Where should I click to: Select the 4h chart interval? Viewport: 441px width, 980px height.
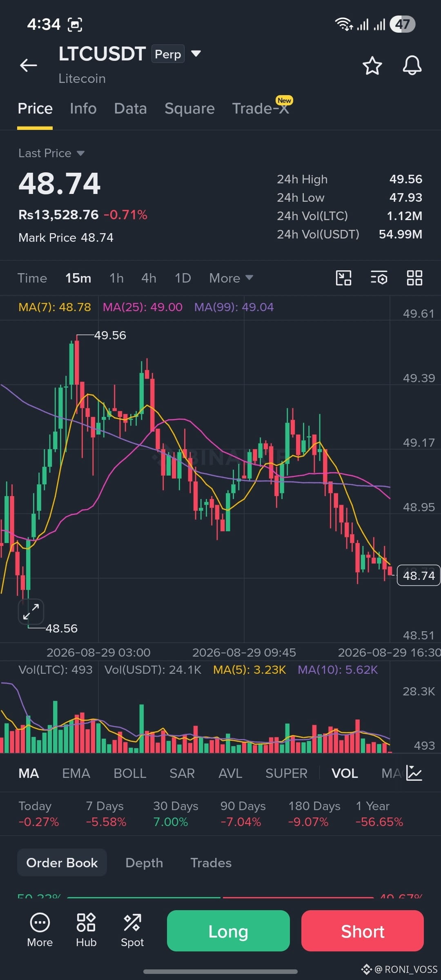click(x=149, y=278)
